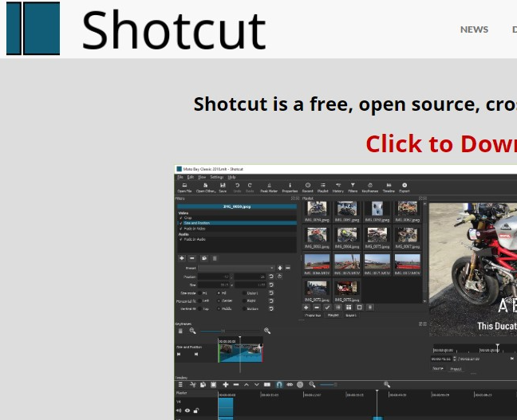This screenshot has height=420, width=517.
Task: Click the Redo toolbar icon
Action: 250,187
